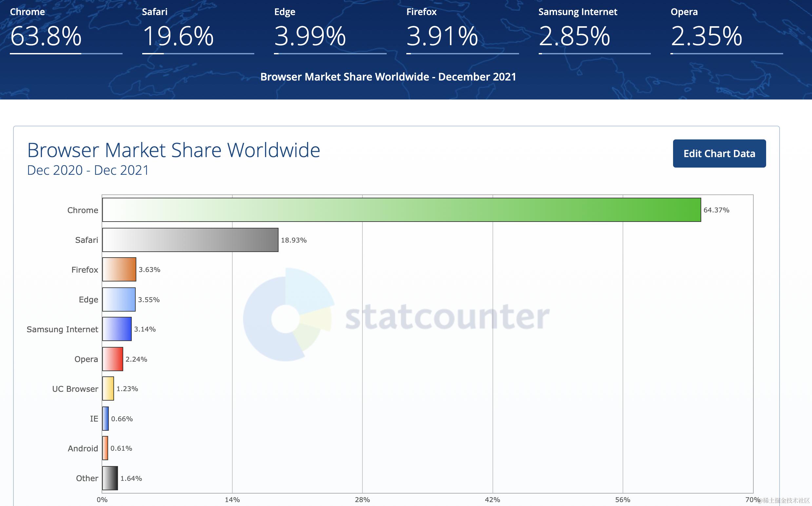
Task: Click the green Chrome bar in the chart
Action: click(x=401, y=210)
